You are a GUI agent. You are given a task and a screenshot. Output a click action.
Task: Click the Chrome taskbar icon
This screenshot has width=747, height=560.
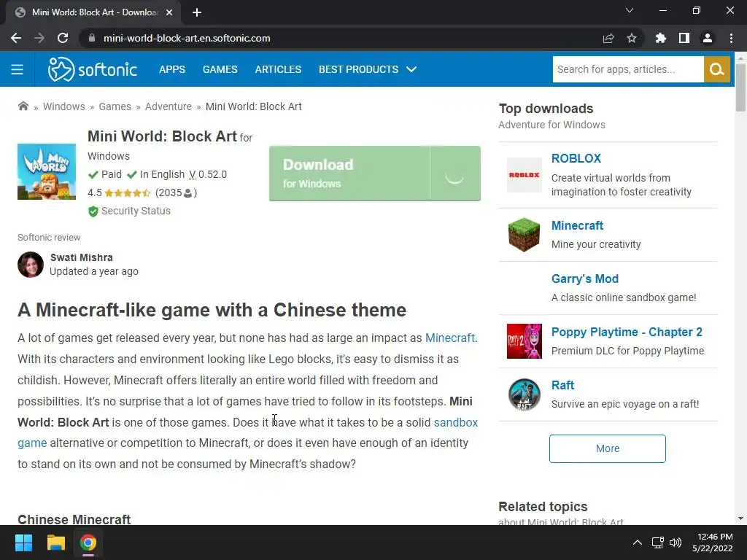point(88,542)
